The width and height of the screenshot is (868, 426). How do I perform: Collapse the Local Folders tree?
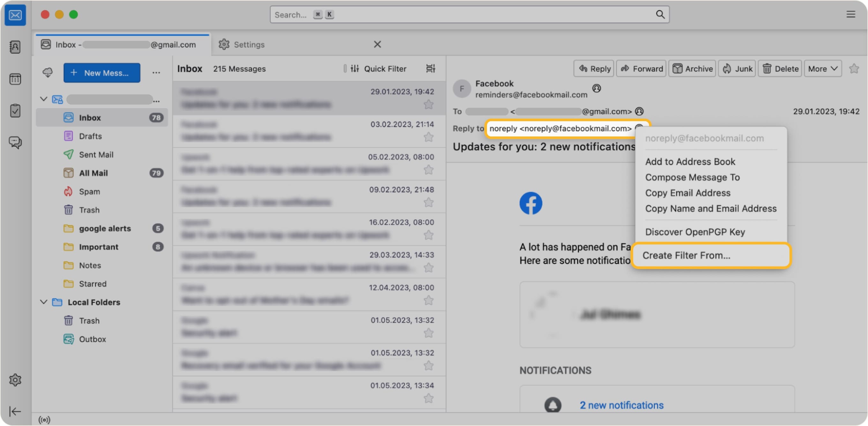[x=43, y=302]
